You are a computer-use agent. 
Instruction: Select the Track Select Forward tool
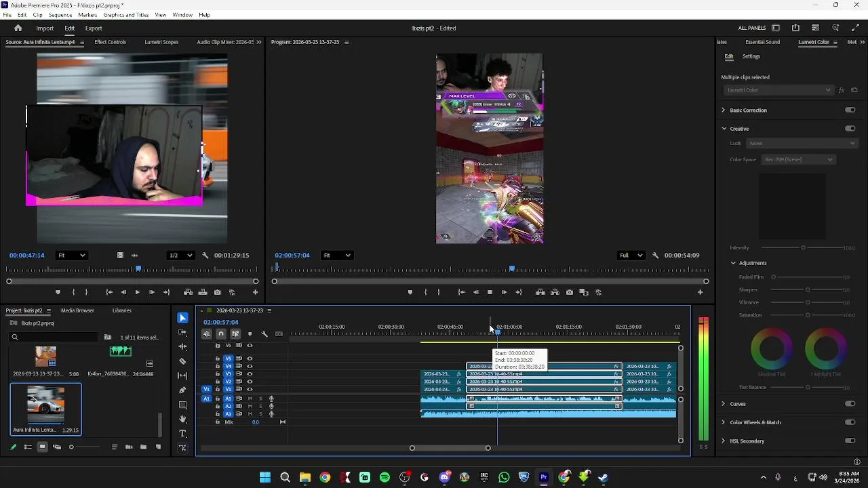(182, 333)
